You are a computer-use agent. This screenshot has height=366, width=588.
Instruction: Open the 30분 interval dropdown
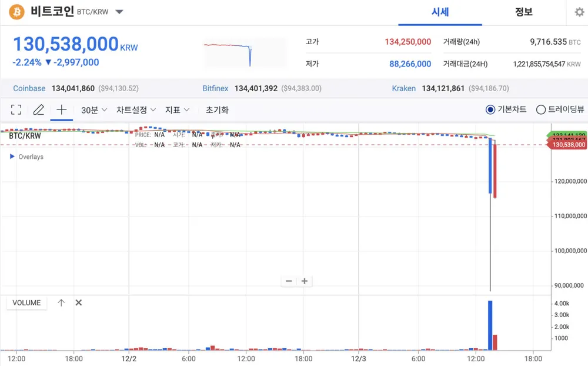pyautogui.click(x=94, y=110)
